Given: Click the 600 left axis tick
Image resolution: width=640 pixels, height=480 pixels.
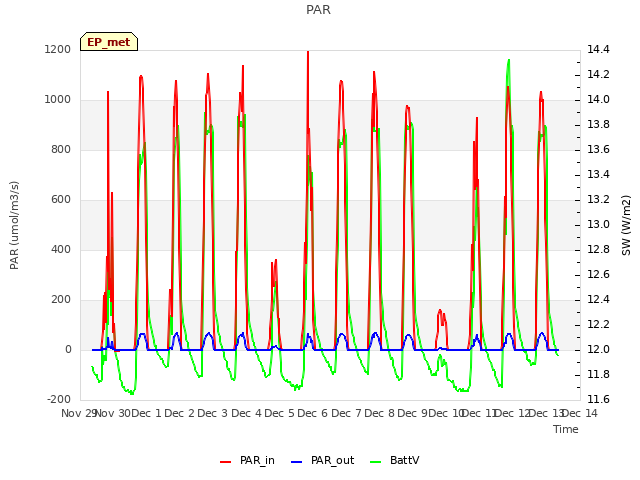Looking at the screenshot, I should click(x=61, y=200).
